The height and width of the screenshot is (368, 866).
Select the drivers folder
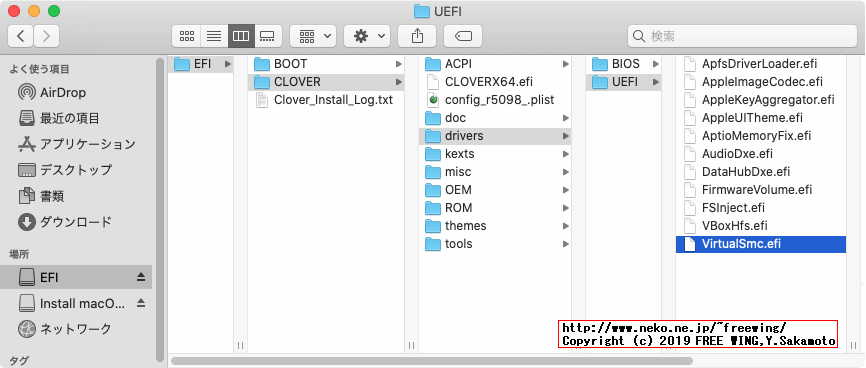click(495, 136)
